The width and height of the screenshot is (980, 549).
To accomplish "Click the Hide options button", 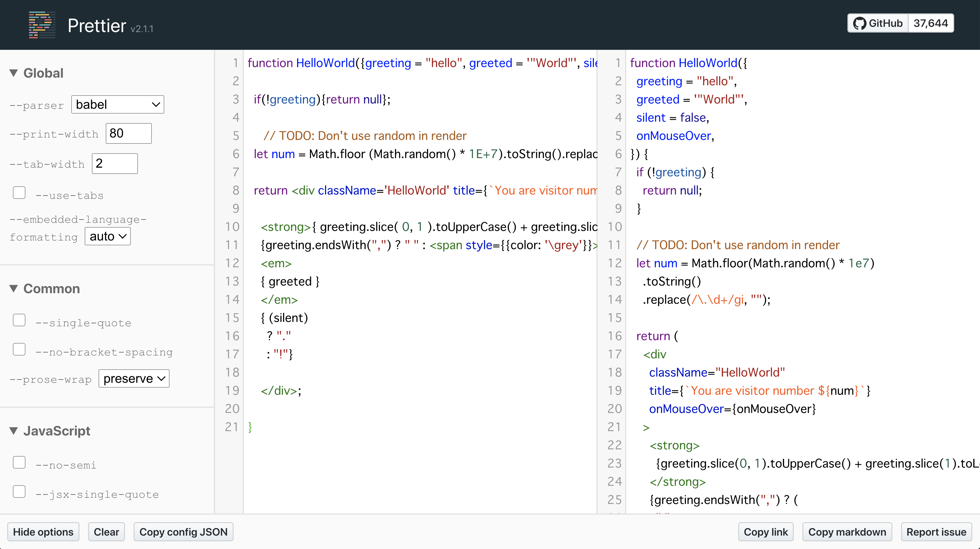I will click(x=43, y=532).
